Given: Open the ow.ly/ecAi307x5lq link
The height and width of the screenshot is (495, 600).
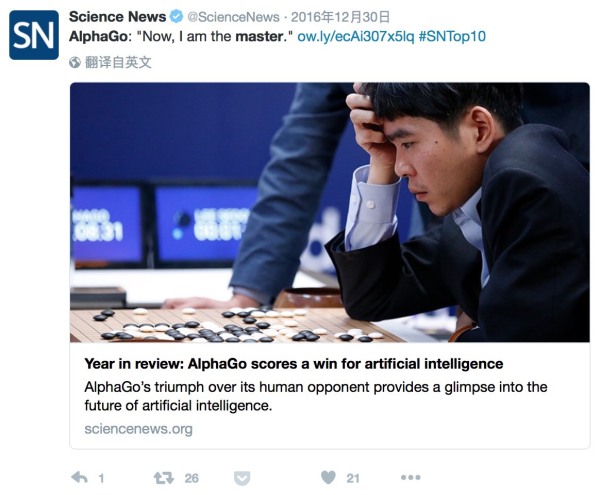Looking at the screenshot, I should pyautogui.click(x=355, y=37).
